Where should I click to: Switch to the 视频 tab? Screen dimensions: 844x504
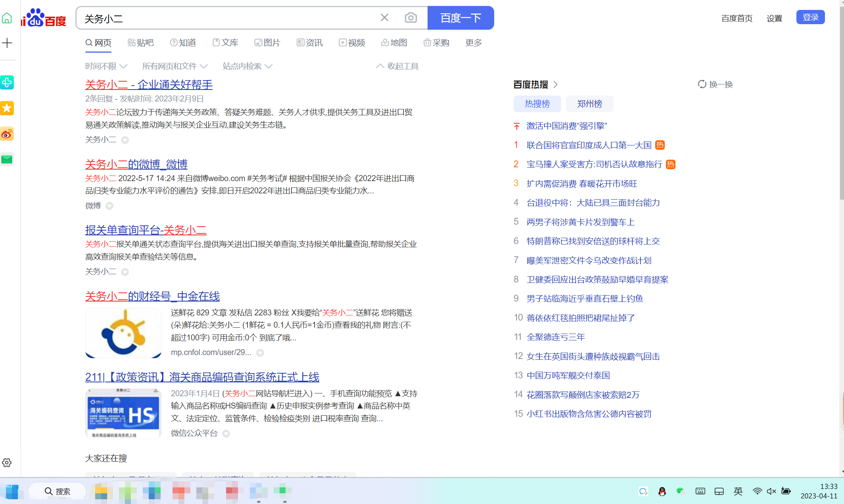(x=352, y=43)
